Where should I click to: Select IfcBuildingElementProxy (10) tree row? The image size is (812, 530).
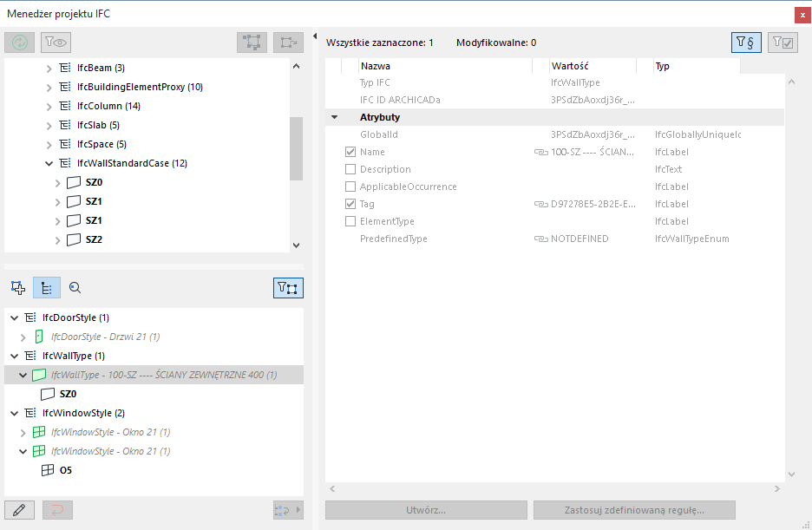tap(140, 87)
